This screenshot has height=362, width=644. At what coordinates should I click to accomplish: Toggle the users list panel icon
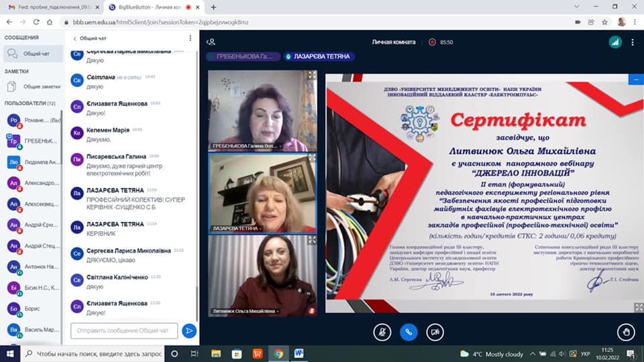[x=211, y=42]
